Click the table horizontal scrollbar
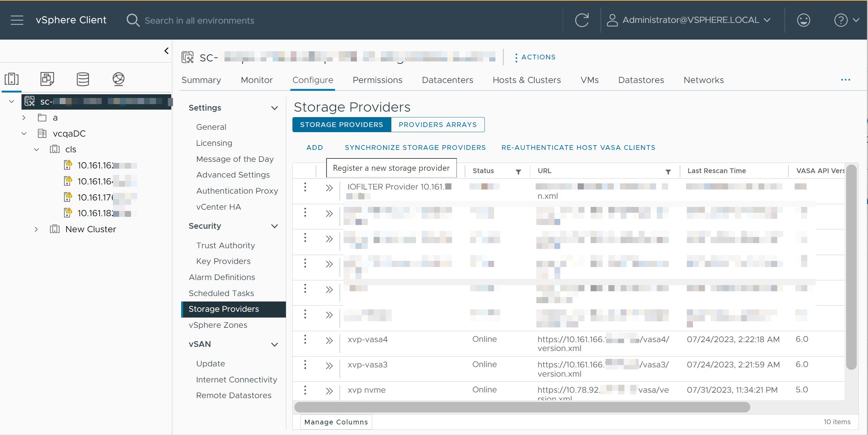The height and width of the screenshot is (435, 868). 522,407
